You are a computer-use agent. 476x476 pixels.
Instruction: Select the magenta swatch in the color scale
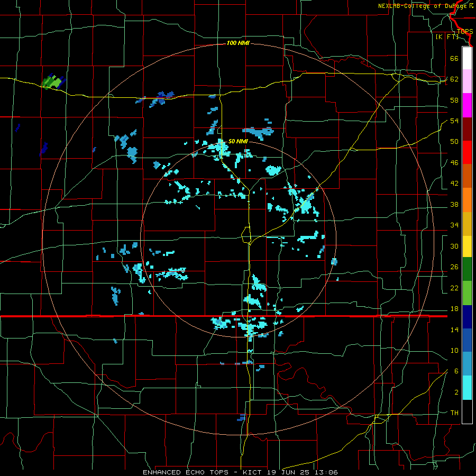[467, 105]
